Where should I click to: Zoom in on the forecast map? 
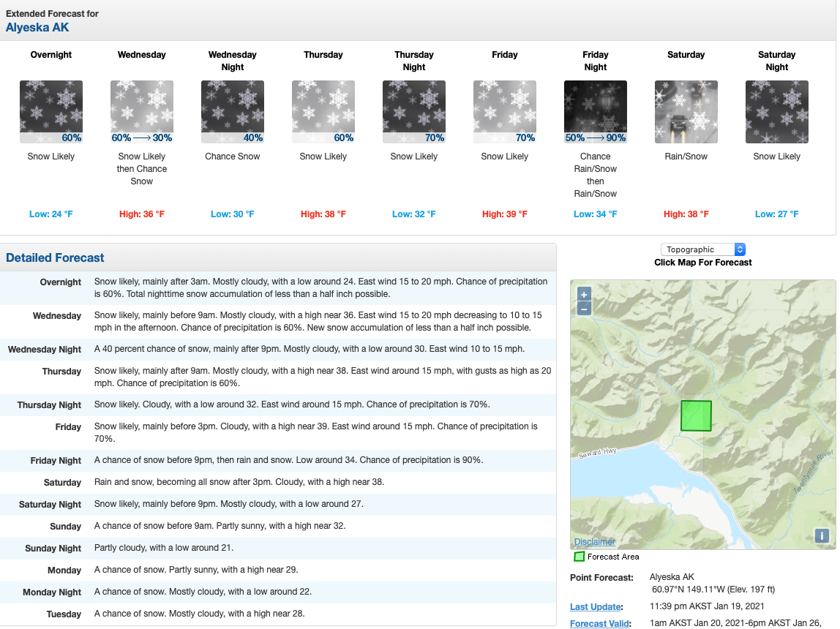[584, 294]
